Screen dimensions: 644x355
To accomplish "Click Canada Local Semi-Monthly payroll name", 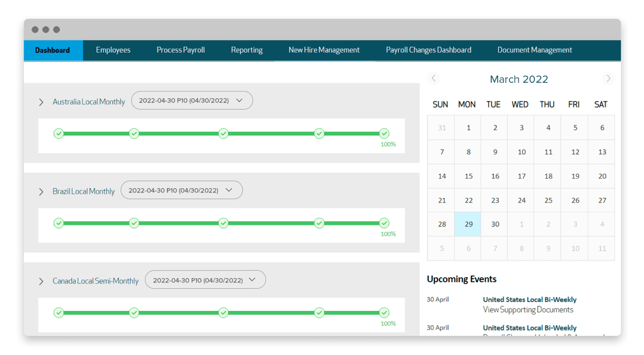I will pos(95,281).
